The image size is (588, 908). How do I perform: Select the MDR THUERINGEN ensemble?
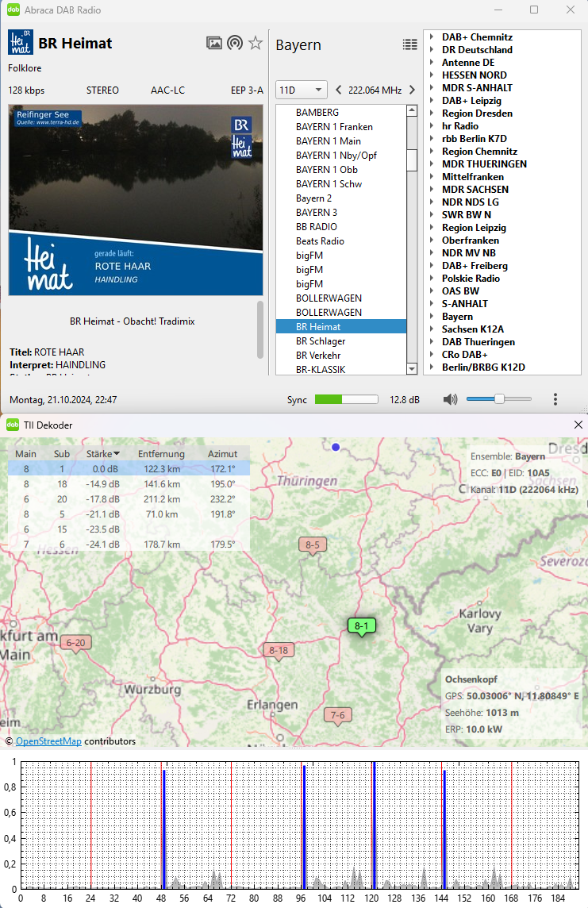484,164
